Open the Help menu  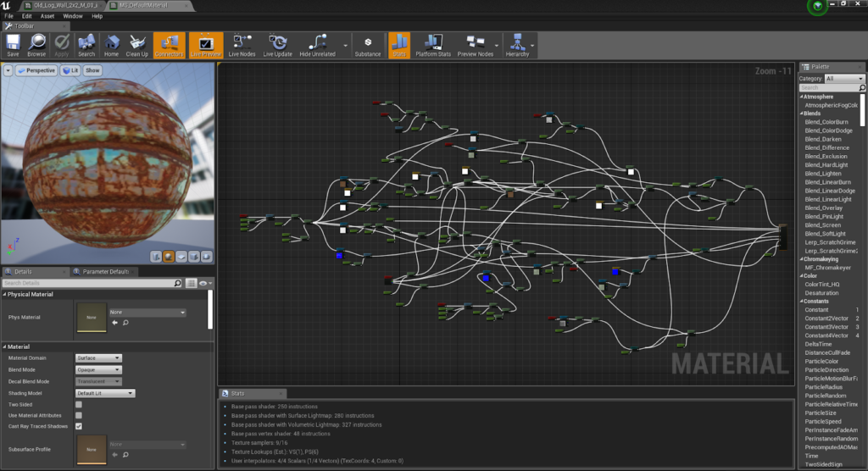point(97,16)
